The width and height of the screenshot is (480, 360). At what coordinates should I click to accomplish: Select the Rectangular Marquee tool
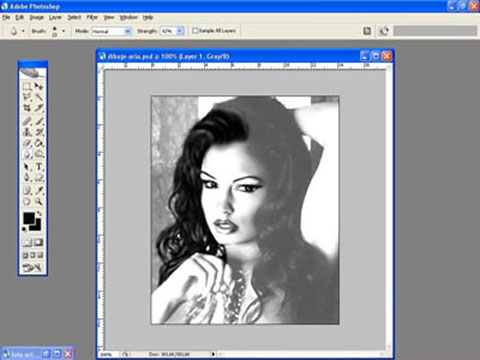tap(27, 86)
